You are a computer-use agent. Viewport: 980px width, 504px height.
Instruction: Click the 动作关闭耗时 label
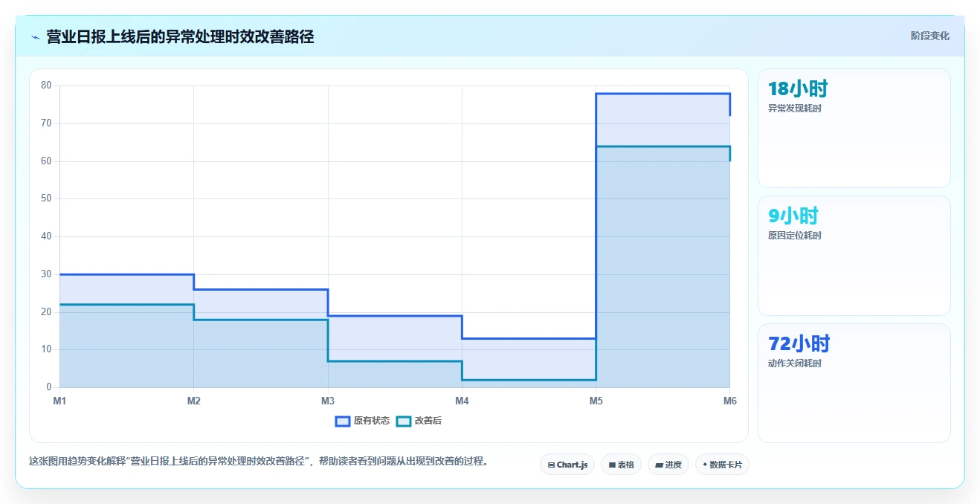[x=795, y=364]
